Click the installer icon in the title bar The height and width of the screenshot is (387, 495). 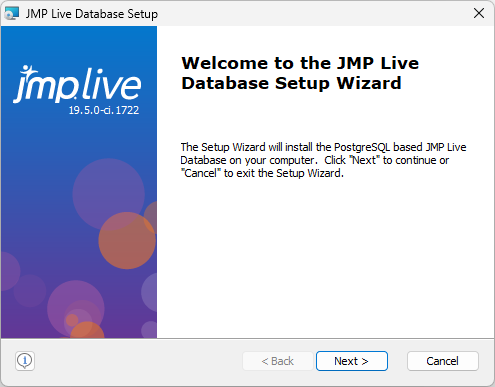click(x=11, y=14)
